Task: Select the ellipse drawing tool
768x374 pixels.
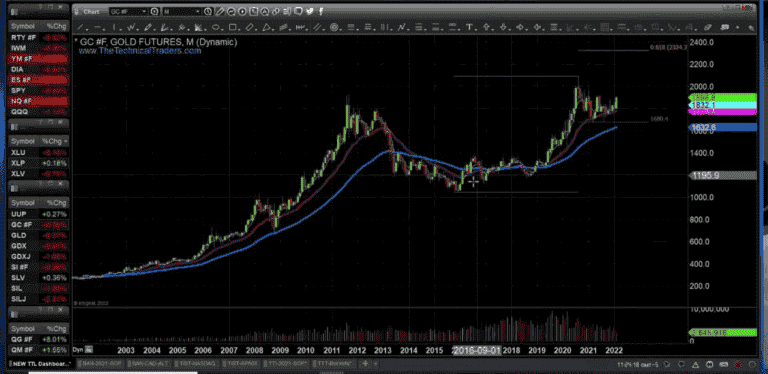Action: [x=216, y=27]
